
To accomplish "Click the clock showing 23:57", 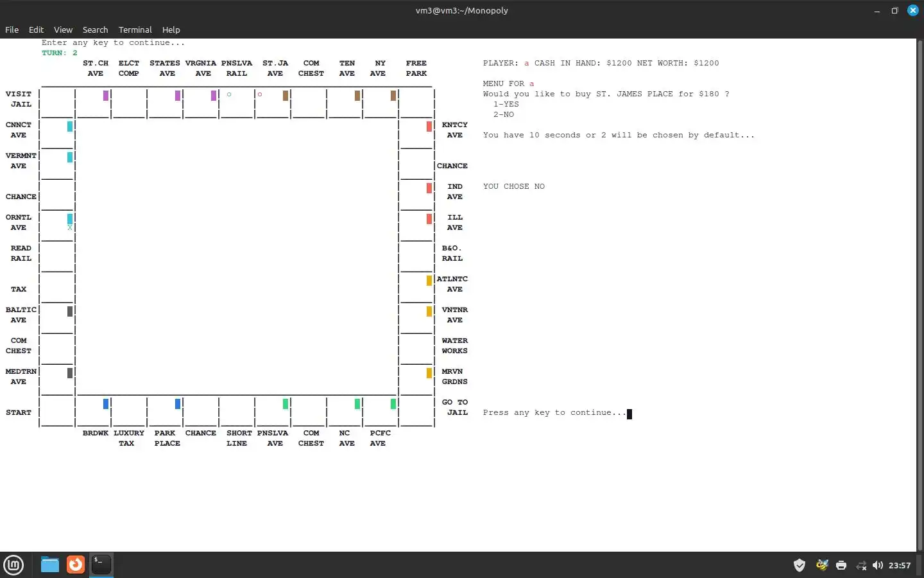I will click(900, 565).
